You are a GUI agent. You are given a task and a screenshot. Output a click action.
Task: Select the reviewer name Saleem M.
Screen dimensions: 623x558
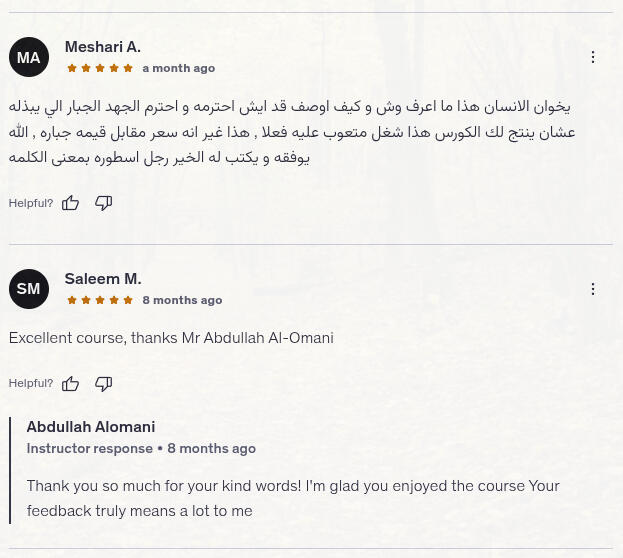102,279
